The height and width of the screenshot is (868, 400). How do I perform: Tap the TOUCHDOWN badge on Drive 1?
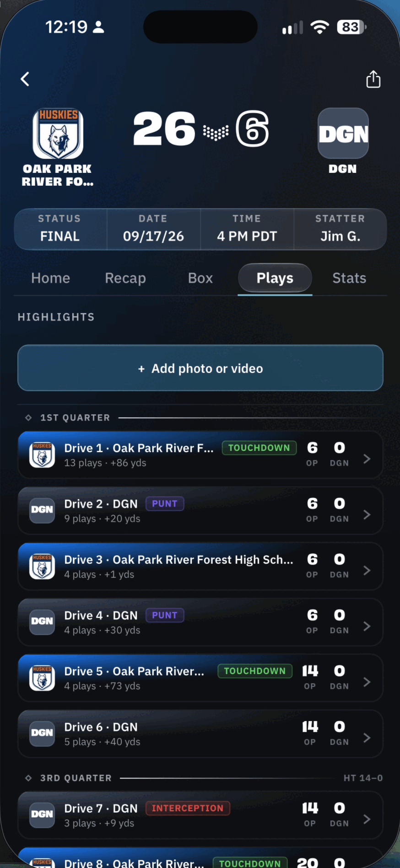pyautogui.click(x=259, y=448)
